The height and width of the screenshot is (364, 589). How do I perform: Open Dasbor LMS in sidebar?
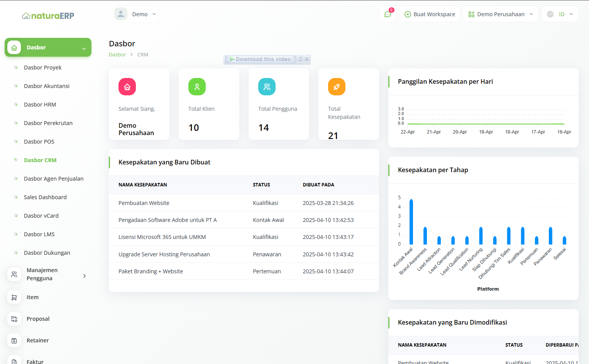(39, 234)
